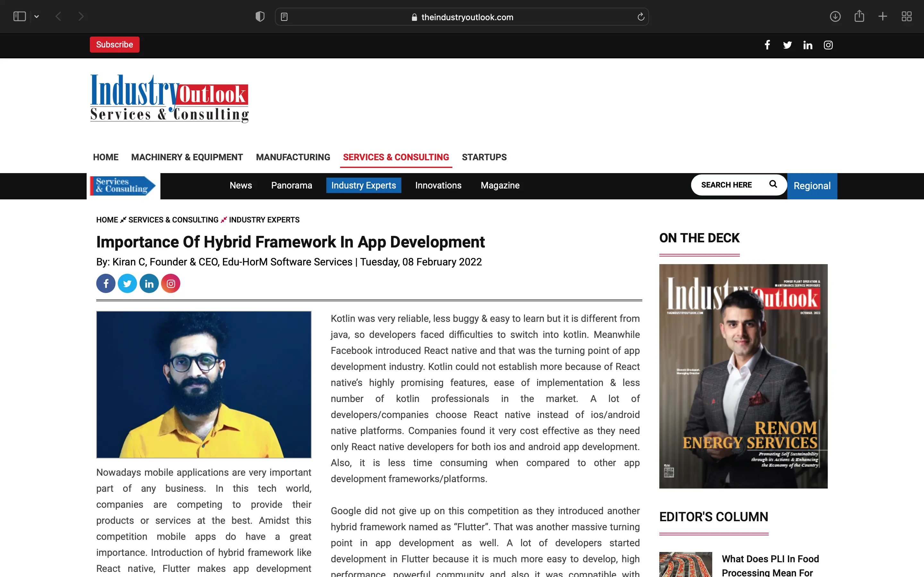Open the Regional dropdown
924x577 pixels.
tap(812, 186)
